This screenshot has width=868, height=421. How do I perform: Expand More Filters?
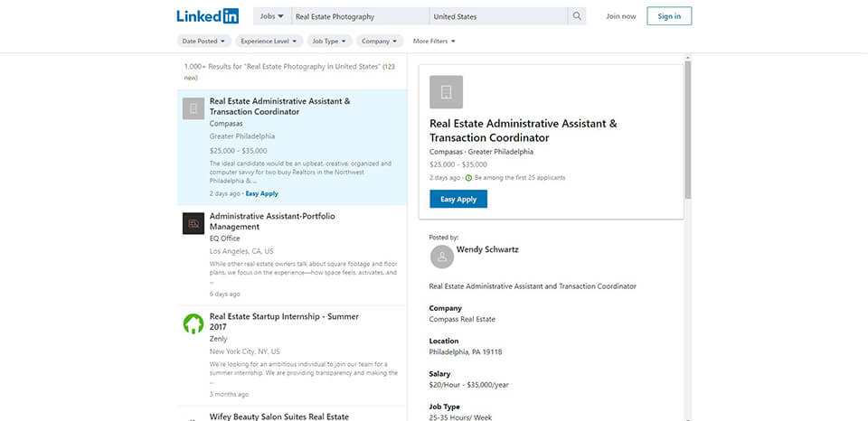tap(434, 41)
